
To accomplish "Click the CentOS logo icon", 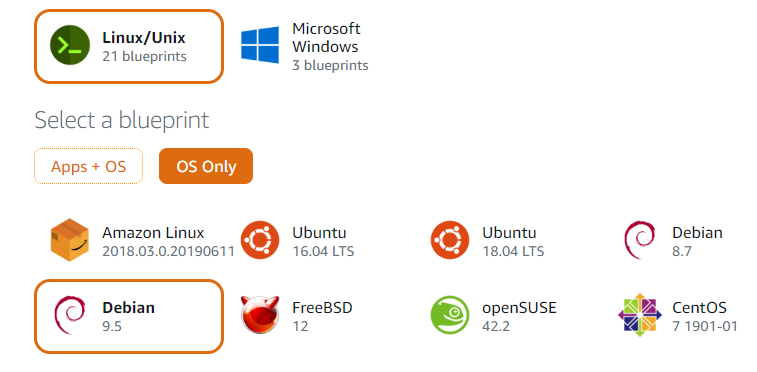I will (640, 315).
